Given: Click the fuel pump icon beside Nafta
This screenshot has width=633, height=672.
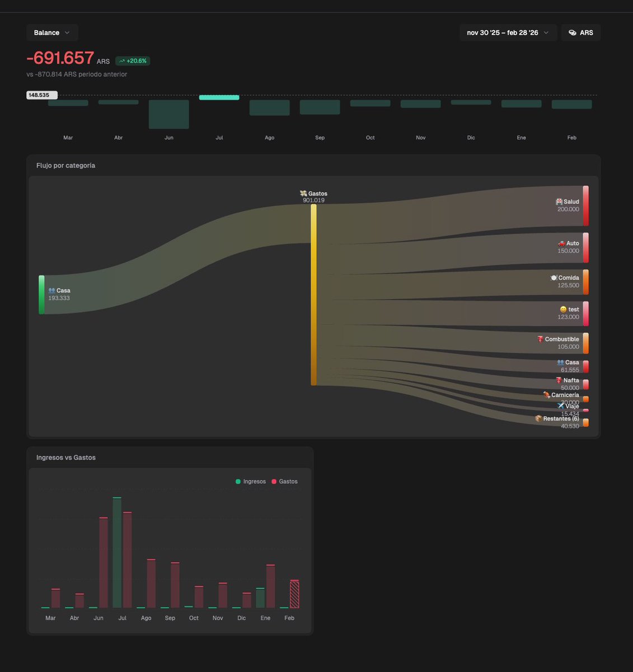Looking at the screenshot, I should click(559, 380).
